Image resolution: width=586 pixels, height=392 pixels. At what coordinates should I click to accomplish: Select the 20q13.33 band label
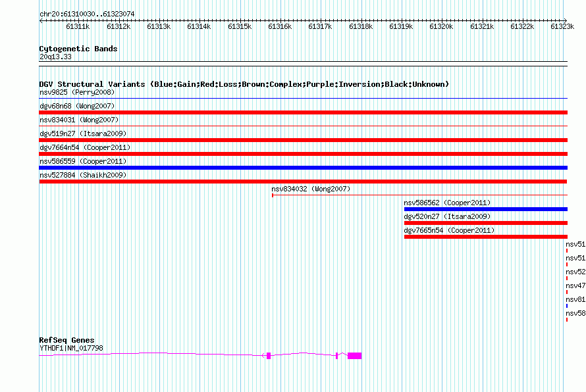tap(55, 57)
